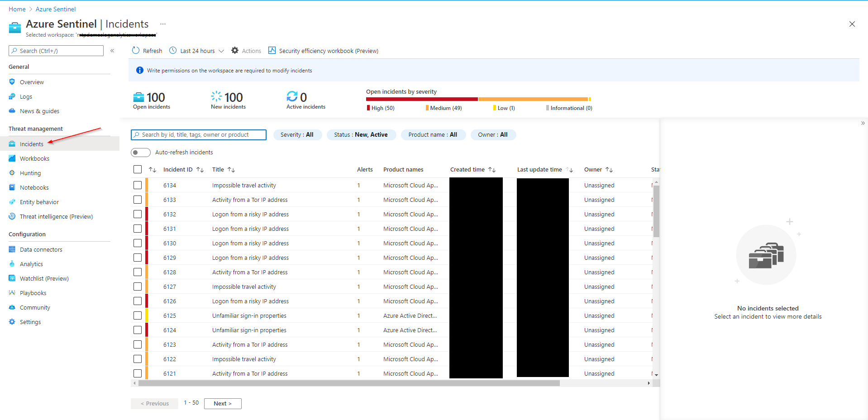Select checkbox for incident 6134
The image size is (868, 420).
point(138,185)
